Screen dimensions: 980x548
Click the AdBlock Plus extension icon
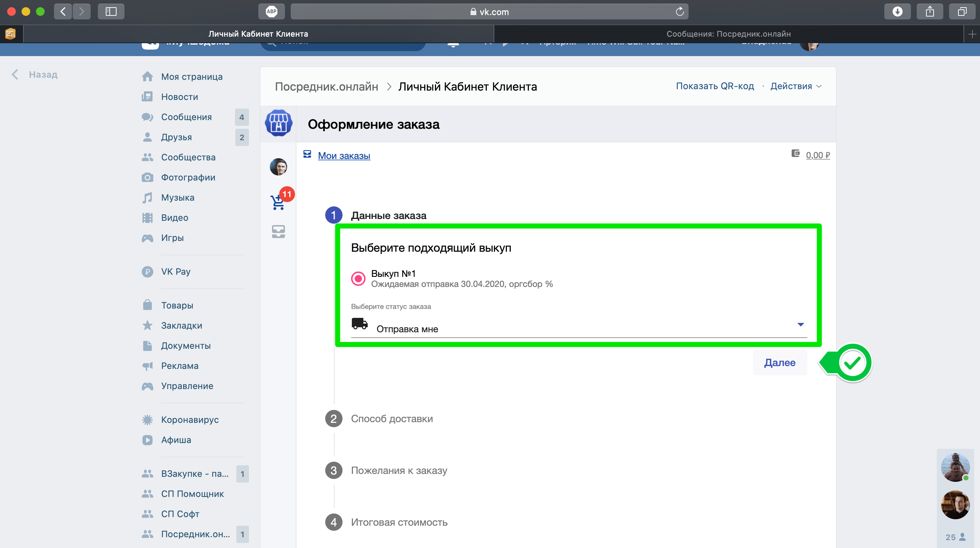pos(271,12)
